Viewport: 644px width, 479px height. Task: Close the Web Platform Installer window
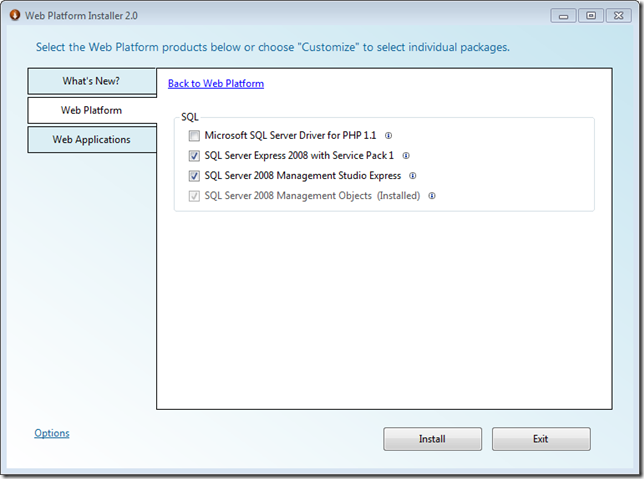click(x=619, y=16)
